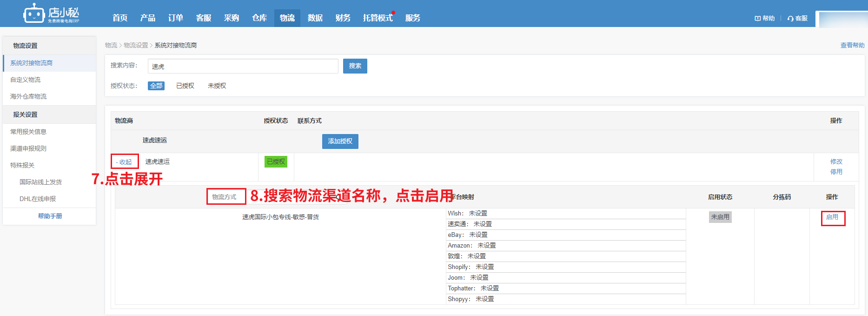
Task: Click the 未启用 status badge
Action: [x=720, y=217]
